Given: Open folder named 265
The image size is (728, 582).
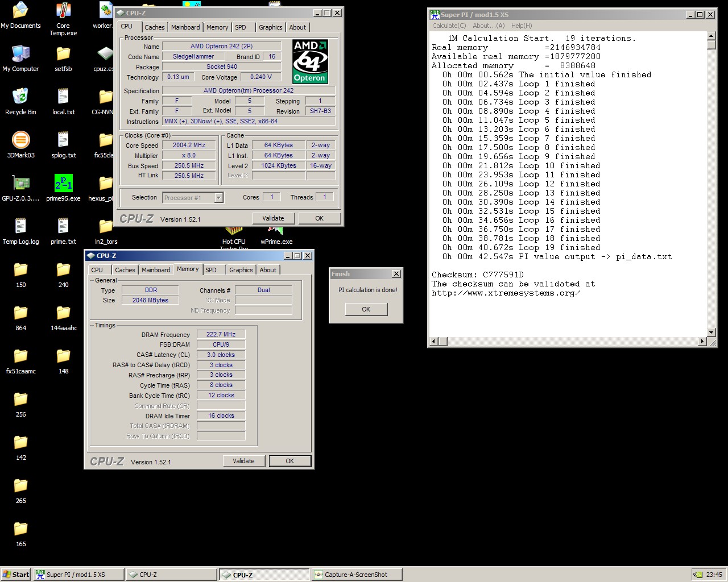Looking at the screenshot, I should (x=20, y=490).
